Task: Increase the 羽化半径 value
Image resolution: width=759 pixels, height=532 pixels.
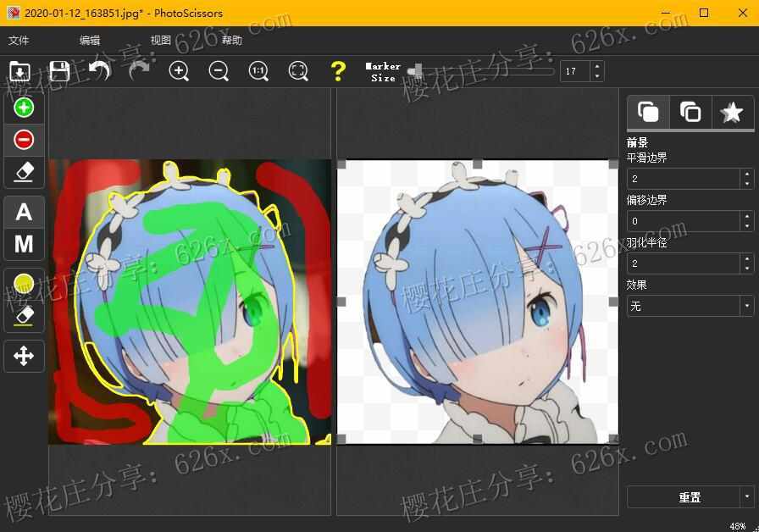Action: 747,259
